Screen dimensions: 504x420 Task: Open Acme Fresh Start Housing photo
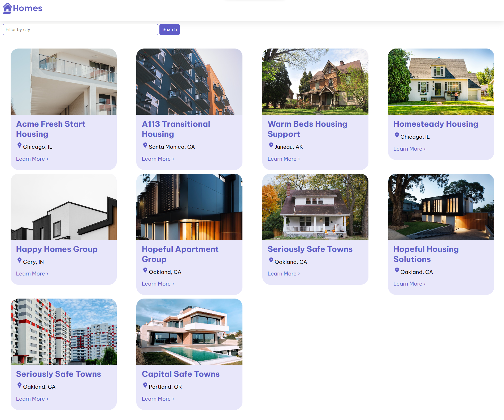pos(64,82)
